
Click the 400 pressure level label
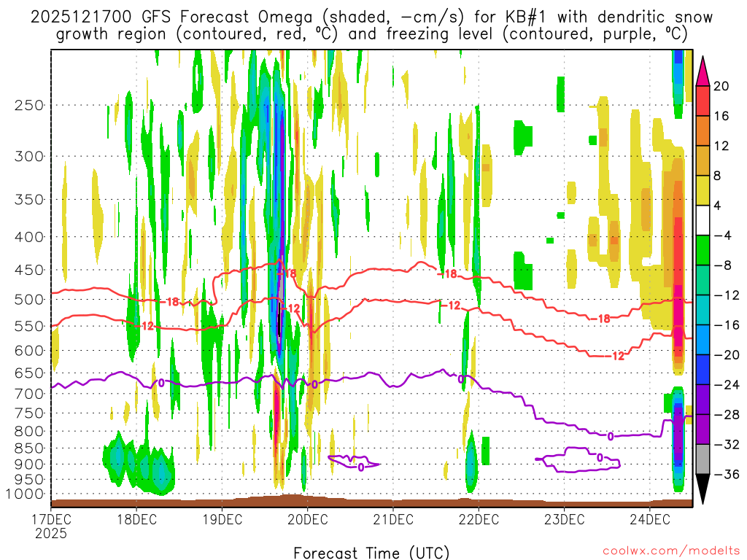tap(29, 237)
